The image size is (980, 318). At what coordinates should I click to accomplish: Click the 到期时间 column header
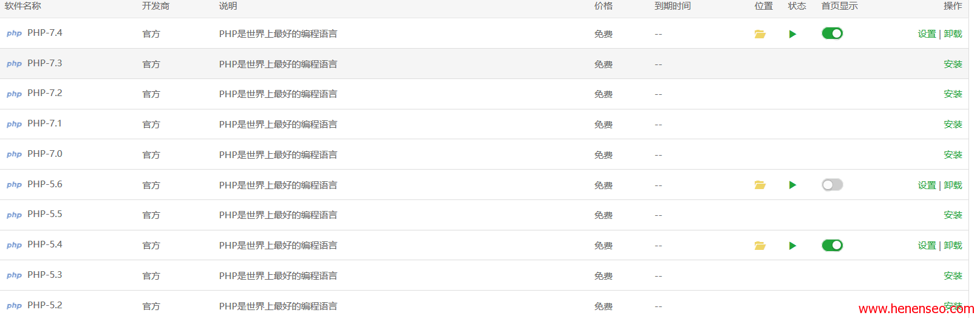(x=673, y=6)
